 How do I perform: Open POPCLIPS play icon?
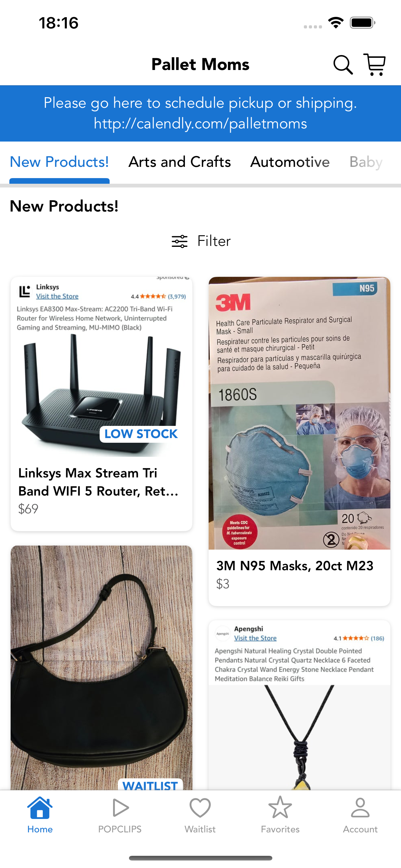click(x=120, y=807)
